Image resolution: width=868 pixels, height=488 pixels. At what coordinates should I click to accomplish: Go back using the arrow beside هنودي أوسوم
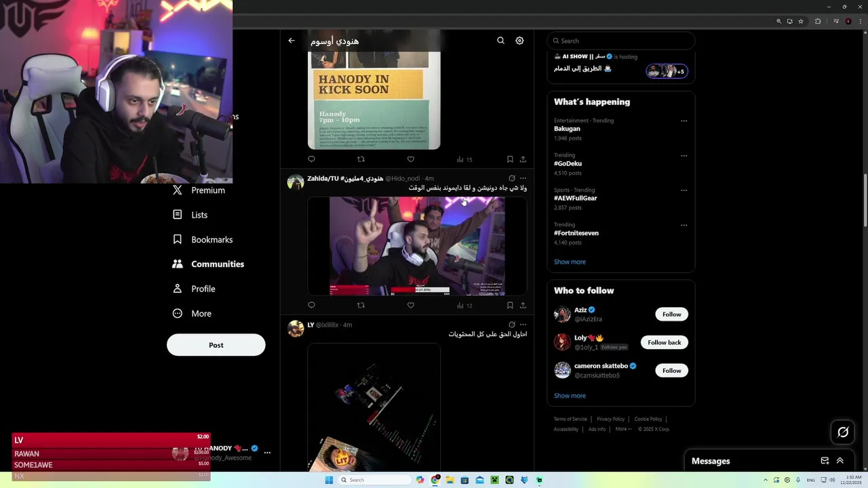[292, 41]
